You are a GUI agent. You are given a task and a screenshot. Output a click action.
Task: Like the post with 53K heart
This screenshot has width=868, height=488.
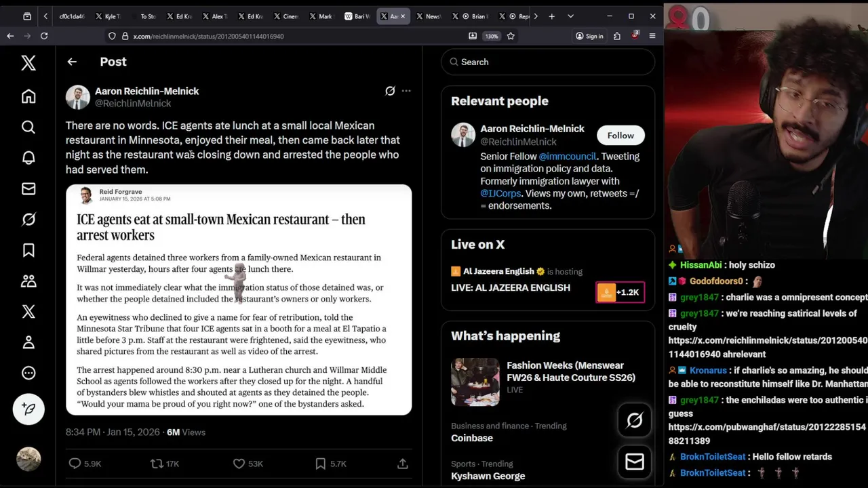pyautogui.click(x=239, y=464)
